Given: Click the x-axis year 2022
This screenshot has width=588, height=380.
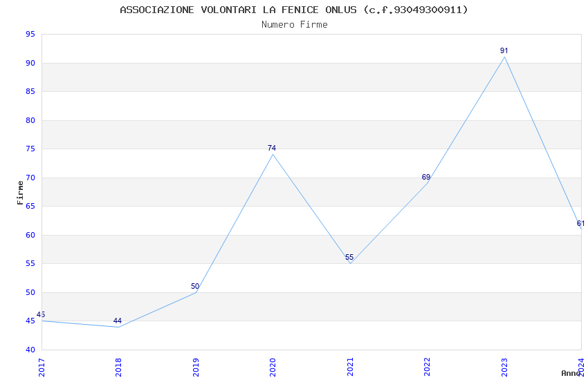Looking at the screenshot, I should tap(427, 367).
